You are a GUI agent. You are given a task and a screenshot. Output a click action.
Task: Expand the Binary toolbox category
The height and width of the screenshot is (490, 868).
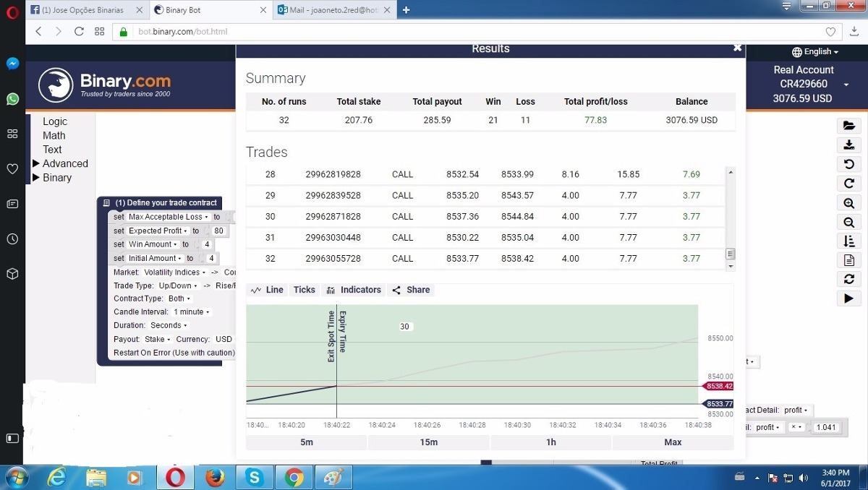click(52, 178)
